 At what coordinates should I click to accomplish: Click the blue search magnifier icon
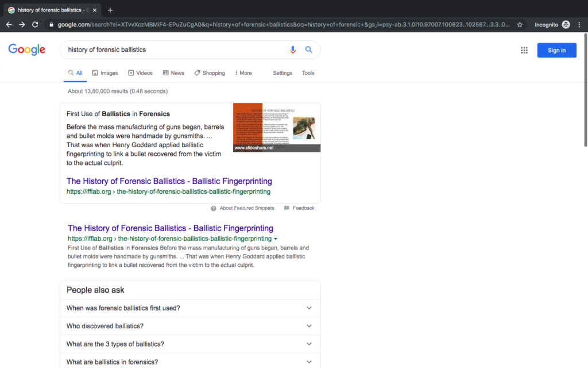(308, 49)
